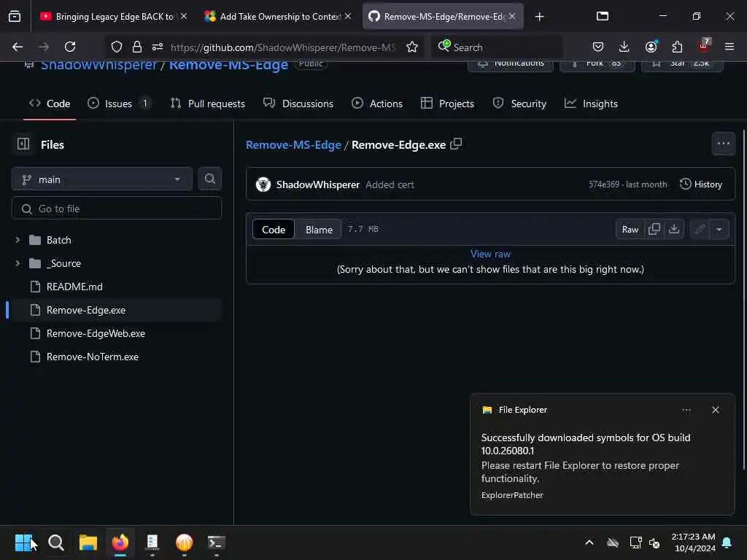The image size is (747, 560).
Task: Open Firefox View at top left
Action: pyautogui.click(x=15, y=16)
